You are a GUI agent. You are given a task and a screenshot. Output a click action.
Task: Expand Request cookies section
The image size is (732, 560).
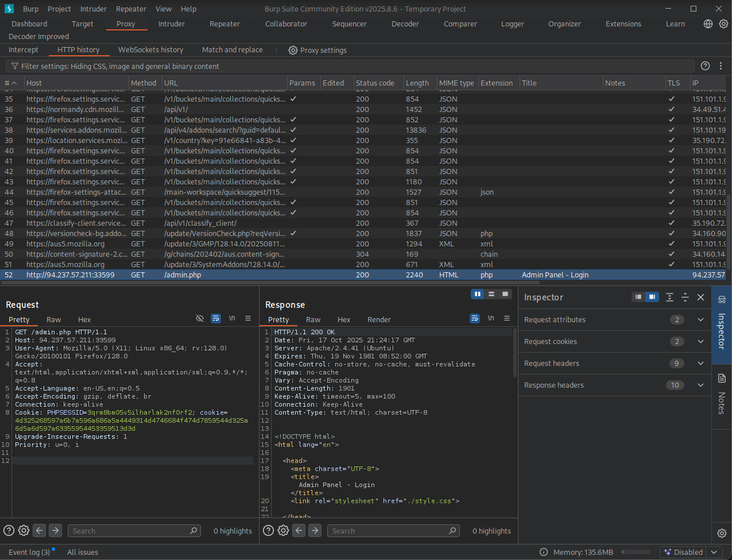[x=700, y=342]
